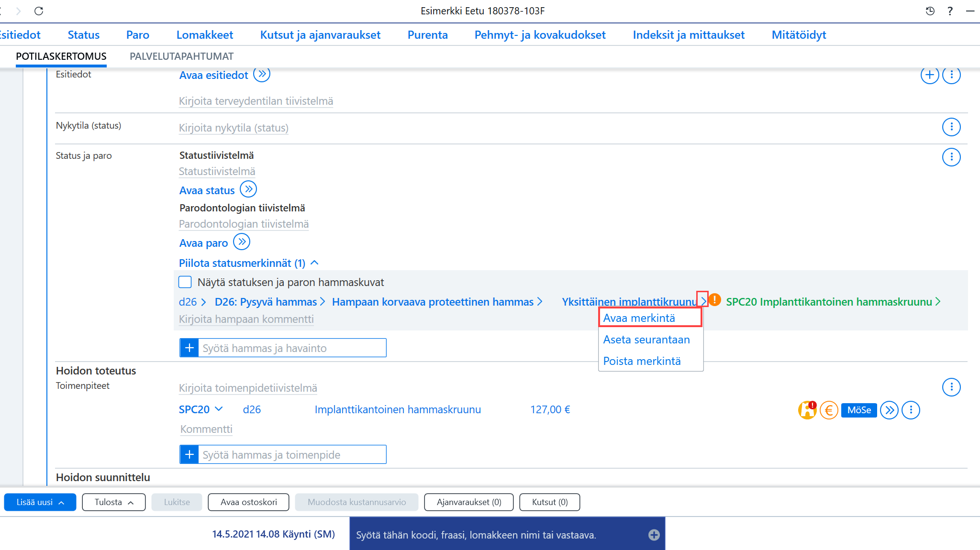Click the forward navigation arrow in title bar
Image resolution: width=980 pixels, height=550 pixels.
(19, 11)
